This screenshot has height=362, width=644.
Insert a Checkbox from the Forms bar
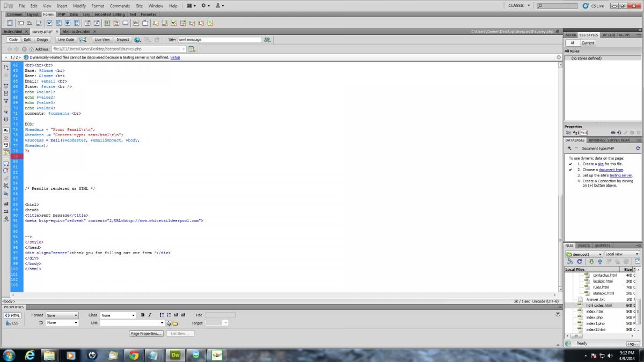point(49,23)
